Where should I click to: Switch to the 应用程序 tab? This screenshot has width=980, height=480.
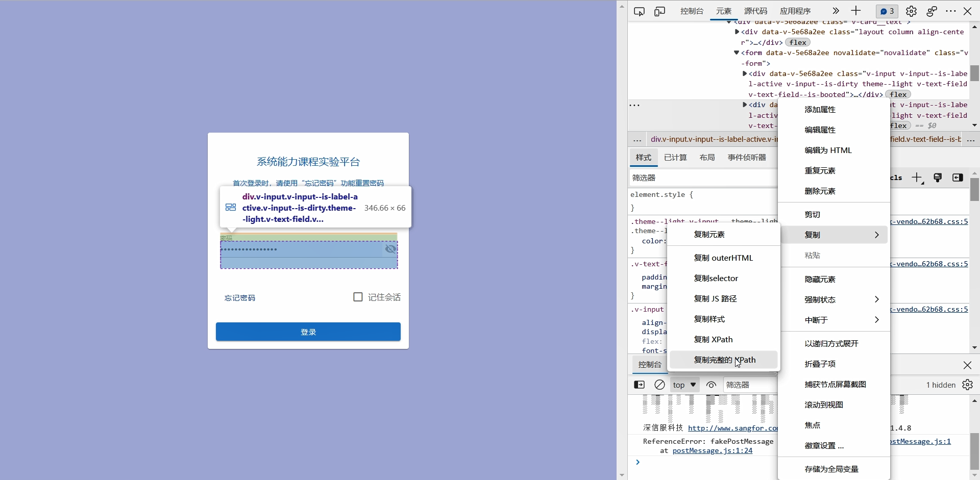[795, 11]
